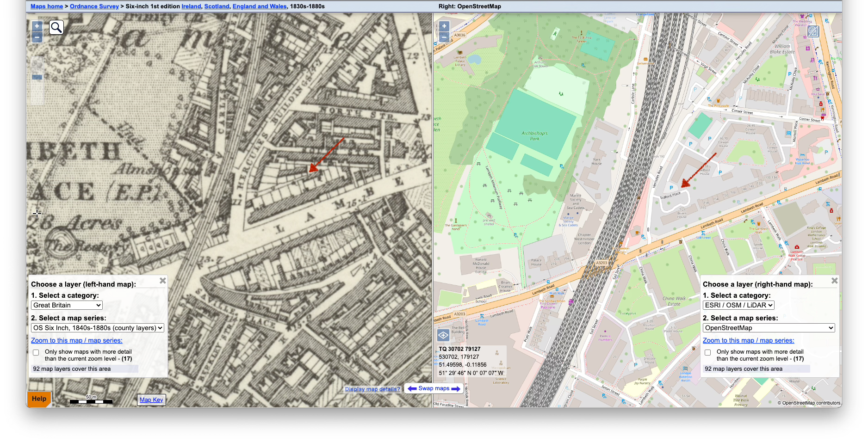Open the ESRI / OSM / LiDAR category dropdown
868x442 pixels.
[x=738, y=305]
